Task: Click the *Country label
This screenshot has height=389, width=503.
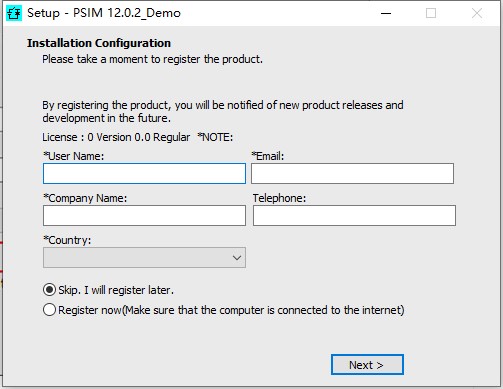Action: pyautogui.click(x=67, y=240)
